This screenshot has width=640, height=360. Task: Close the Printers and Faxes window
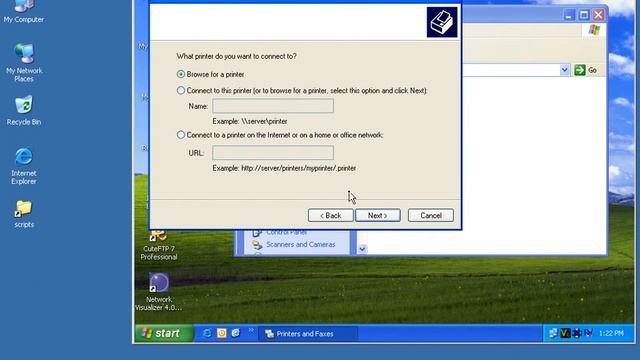(598, 15)
